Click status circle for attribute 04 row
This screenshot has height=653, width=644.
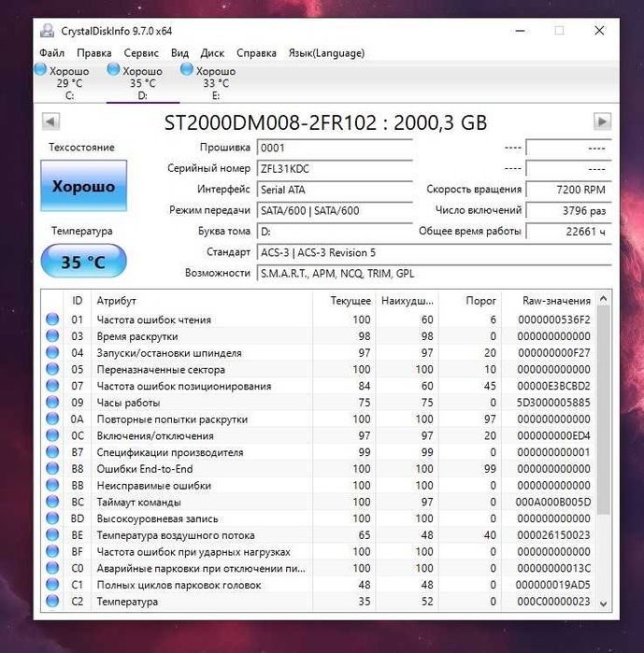[52, 352]
